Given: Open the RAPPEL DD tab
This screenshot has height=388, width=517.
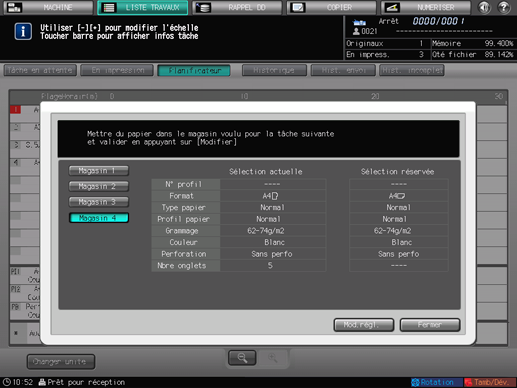Looking at the screenshot, I should point(237,7).
